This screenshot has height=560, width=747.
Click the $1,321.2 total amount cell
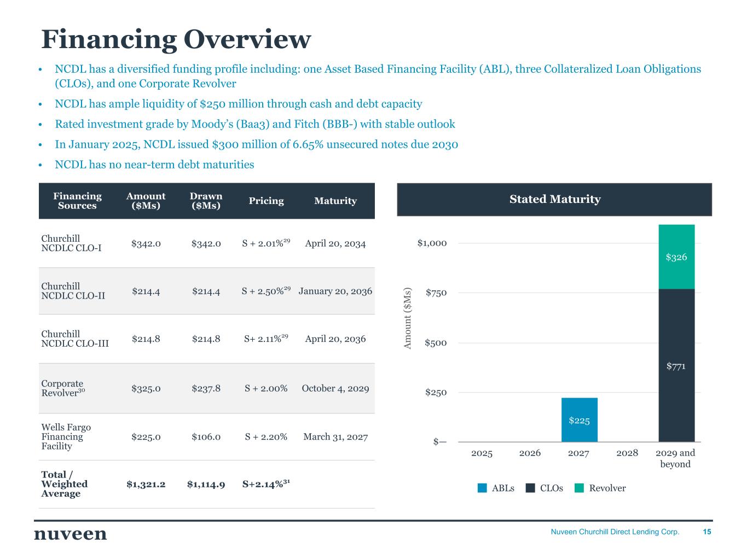(146, 484)
